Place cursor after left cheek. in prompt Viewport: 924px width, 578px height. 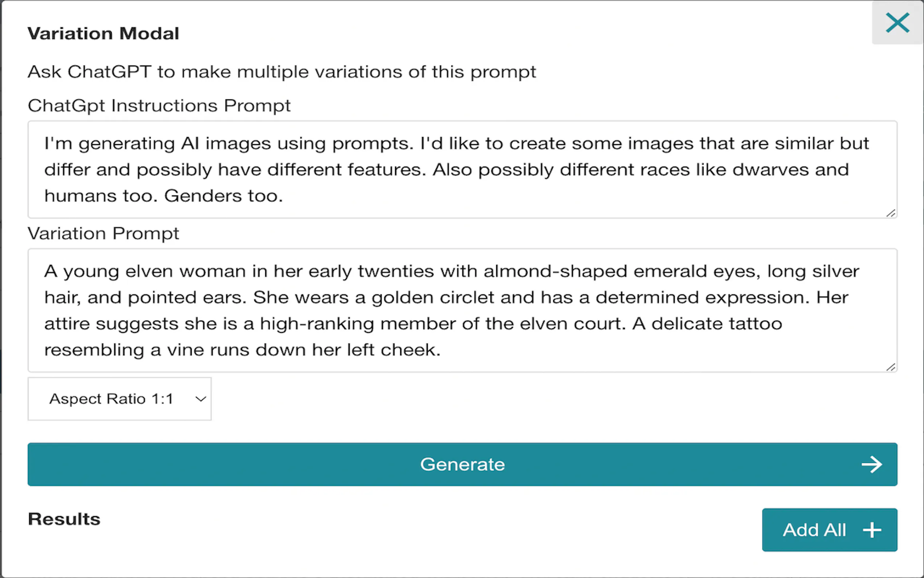pos(442,350)
